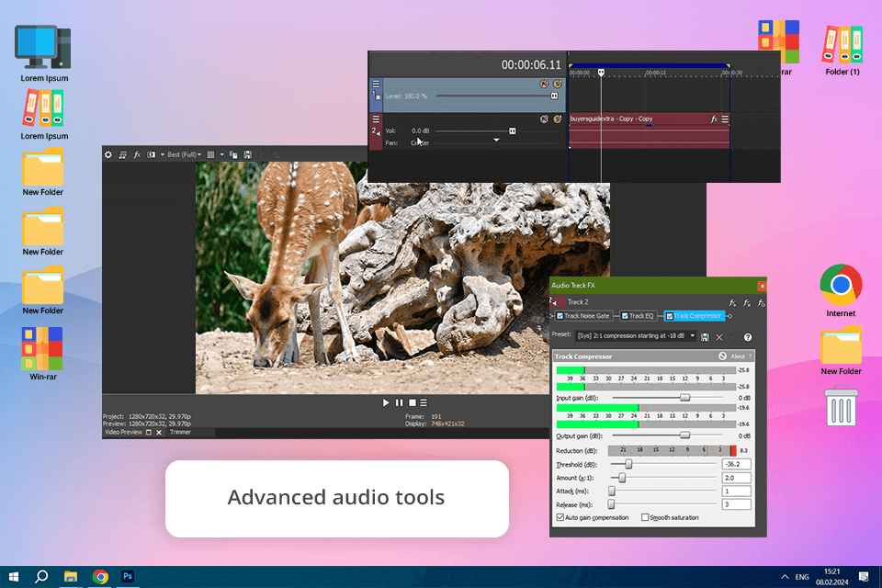Select the Track Compressor plugin tab
Image resolution: width=882 pixels, height=588 pixels.
click(x=695, y=316)
